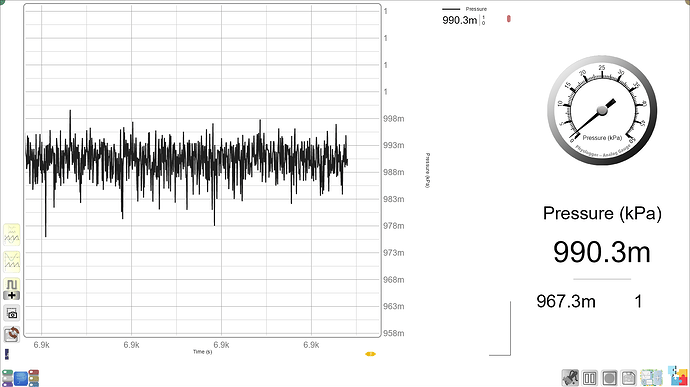Click the 998m y-axis label
Viewport: 690px width, 387px height.
tap(393, 119)
